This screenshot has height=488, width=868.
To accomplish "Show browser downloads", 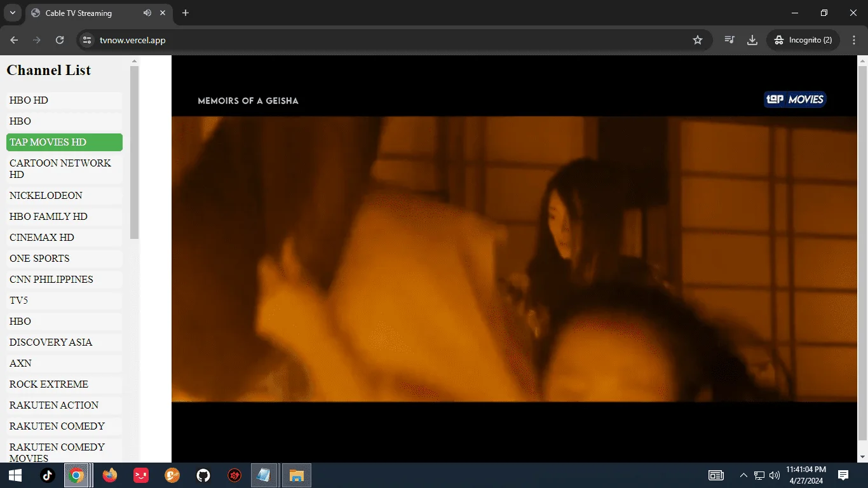I will pyautogui.click(x=752, y=40).
